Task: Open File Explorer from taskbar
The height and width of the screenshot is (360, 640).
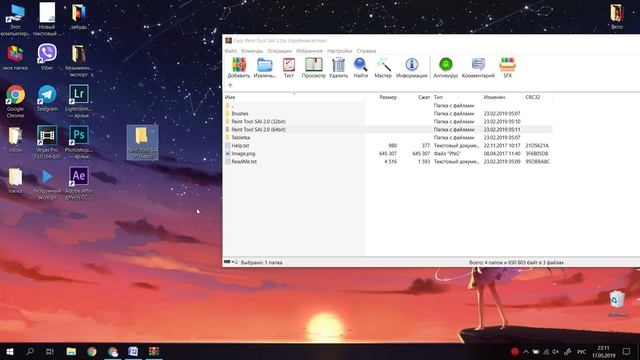Action: [71, 351]
